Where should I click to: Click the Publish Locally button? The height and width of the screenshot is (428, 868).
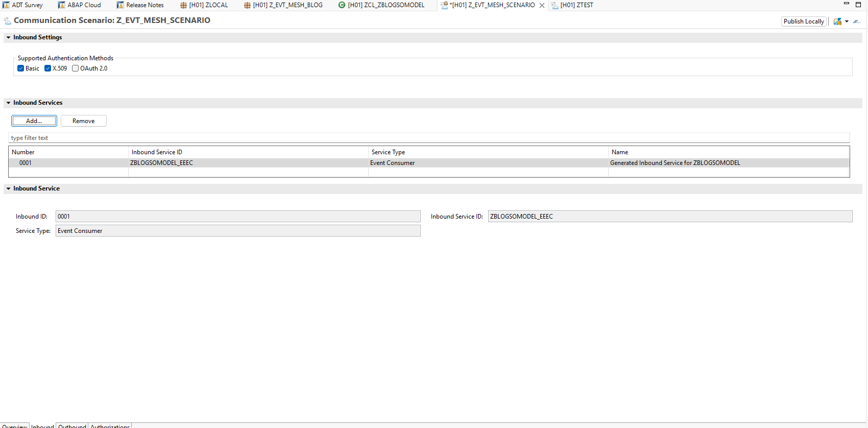[804, 21]
